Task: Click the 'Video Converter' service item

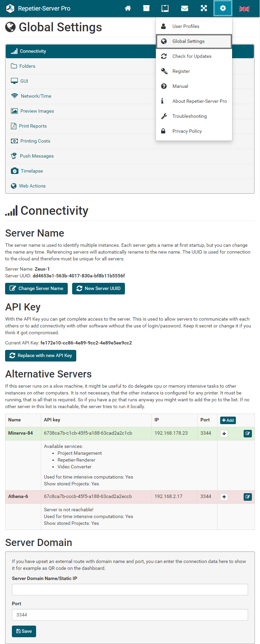Action: (x=75, y=467)
